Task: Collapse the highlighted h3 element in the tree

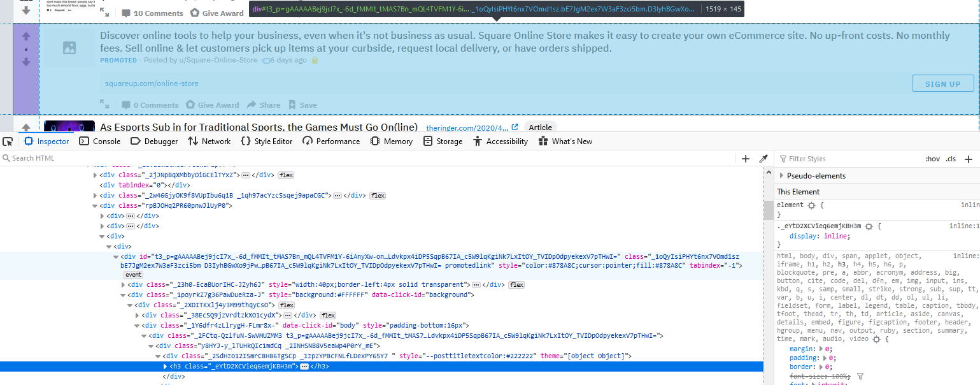Action: click(165, 366)
